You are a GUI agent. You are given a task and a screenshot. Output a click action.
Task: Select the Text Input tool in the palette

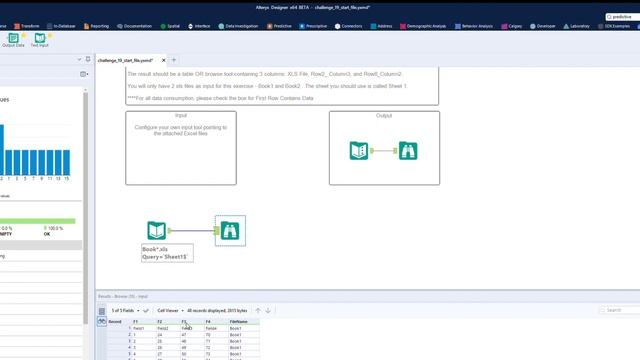40,40
